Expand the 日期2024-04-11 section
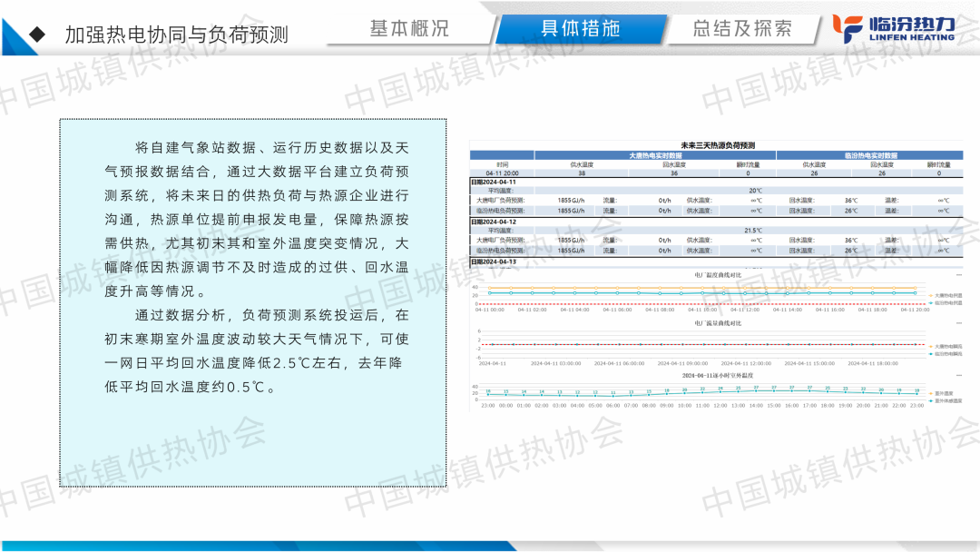 (493, 182)
